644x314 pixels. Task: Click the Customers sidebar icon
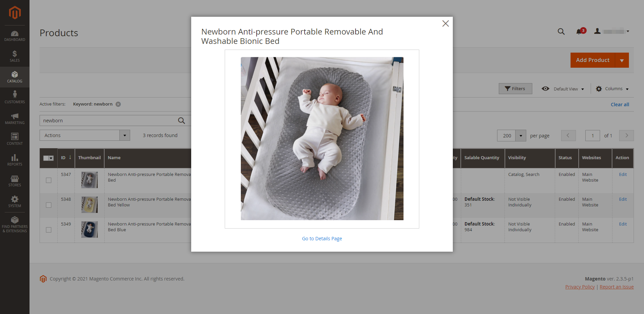14,98
